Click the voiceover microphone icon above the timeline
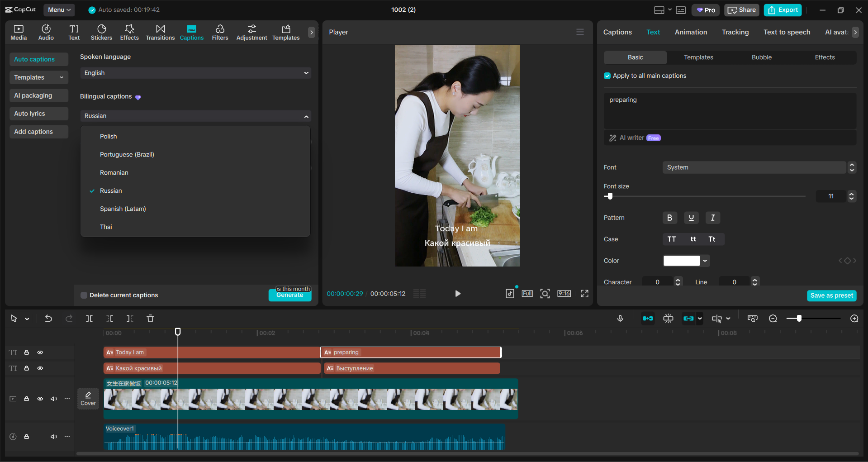 tap(620, 318)
